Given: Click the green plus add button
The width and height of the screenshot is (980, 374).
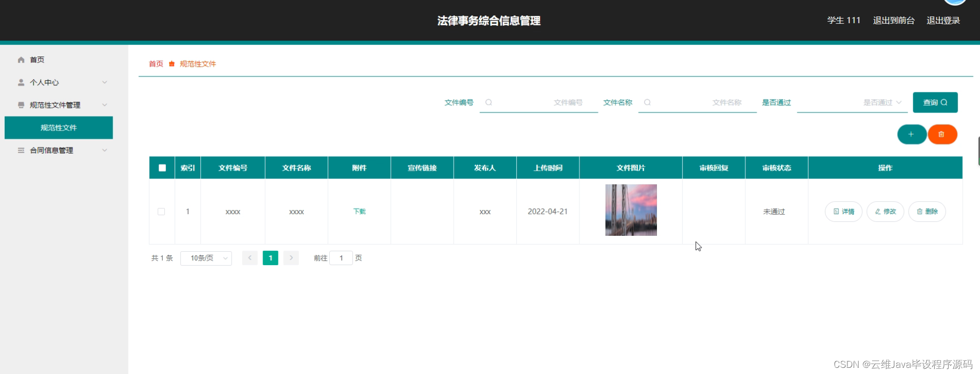Looking at the screenshot, I should [x=912, y=134].
